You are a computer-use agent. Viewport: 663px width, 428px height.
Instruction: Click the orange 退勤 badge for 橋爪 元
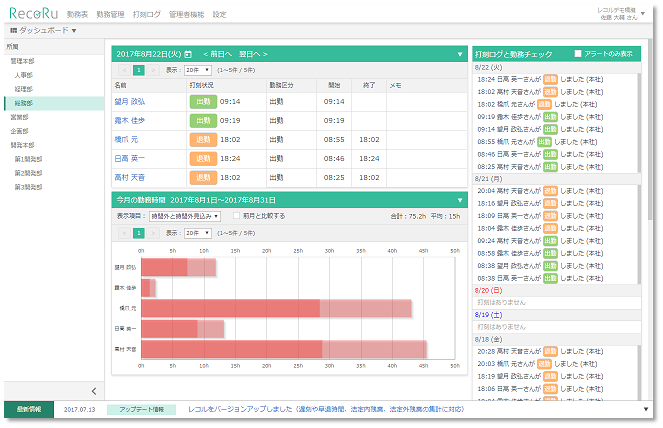tap(202, 139)
